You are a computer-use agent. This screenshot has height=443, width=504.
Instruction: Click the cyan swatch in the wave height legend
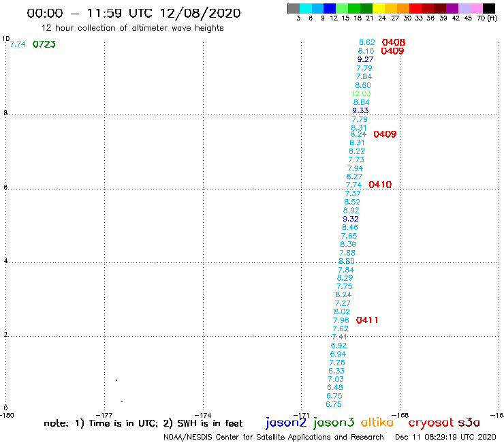306,8
